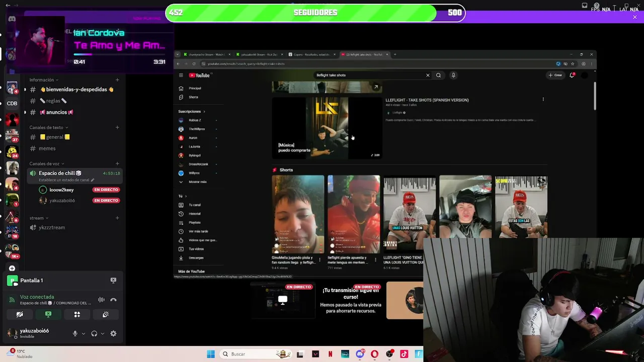The width and height of the screenshot is (644, 362).
Task: Open the Windows Start menu
Action: (211, 354)
